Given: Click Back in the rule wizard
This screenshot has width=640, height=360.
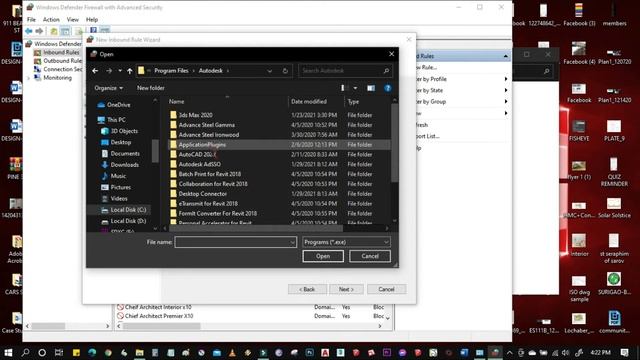Looking at the screenshot, I should (307, 289).
